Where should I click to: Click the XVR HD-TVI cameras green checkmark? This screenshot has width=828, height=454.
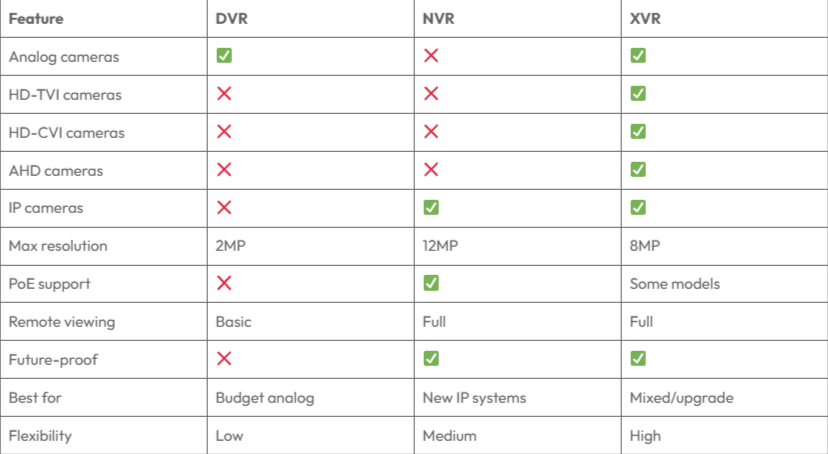[638, 93]
